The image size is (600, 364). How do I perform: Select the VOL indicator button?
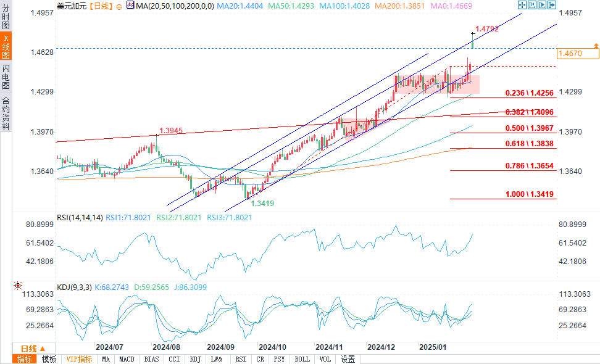(x=325, y=359)
